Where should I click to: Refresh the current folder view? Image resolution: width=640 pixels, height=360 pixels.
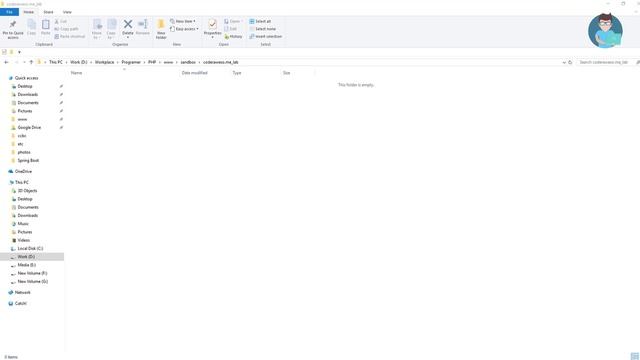(570, 62)
